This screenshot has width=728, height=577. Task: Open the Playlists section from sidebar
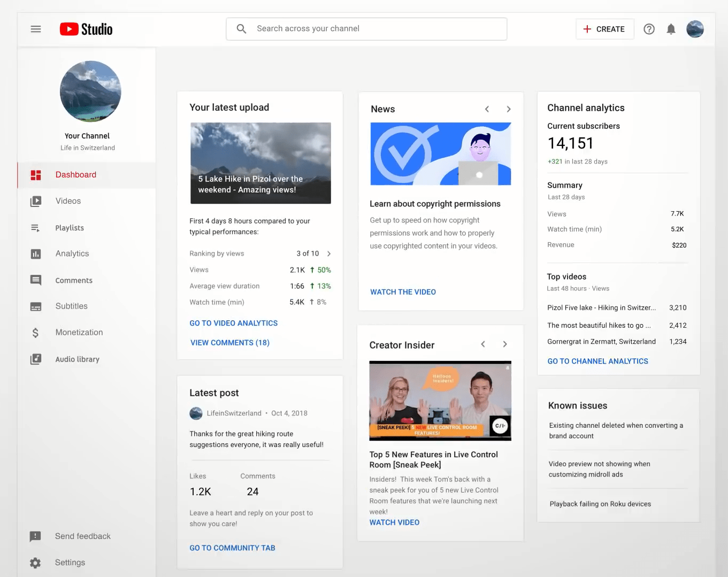click(35, 228)
